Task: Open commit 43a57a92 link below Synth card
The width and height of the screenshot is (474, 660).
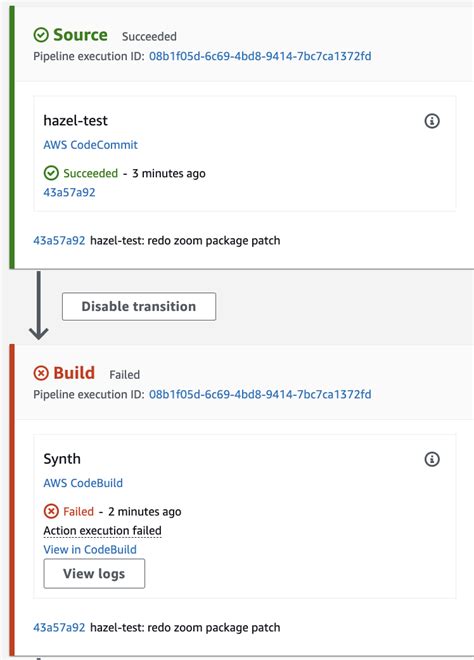Action: pyautogui.click(x=59, y=627)
